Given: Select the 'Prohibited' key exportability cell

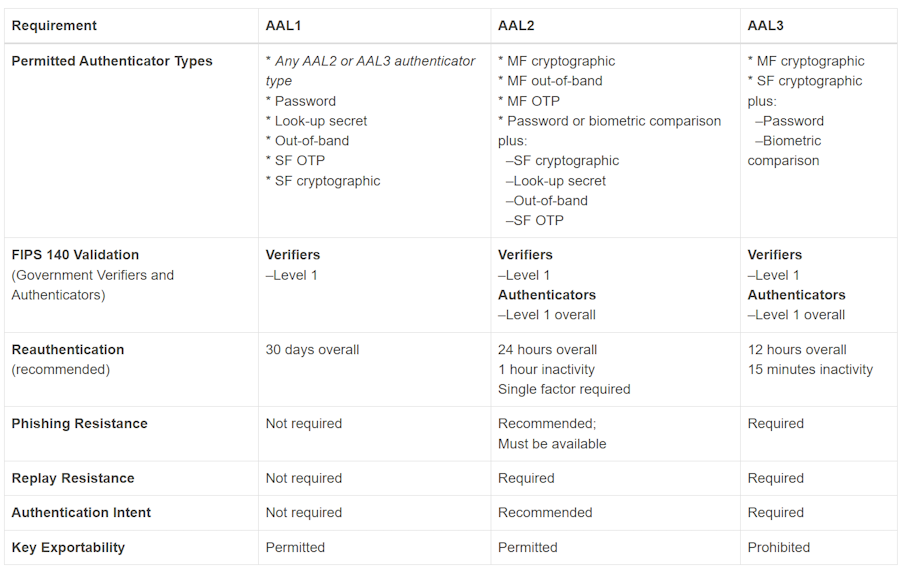Looking at the screenshot, I should point(779,547).
